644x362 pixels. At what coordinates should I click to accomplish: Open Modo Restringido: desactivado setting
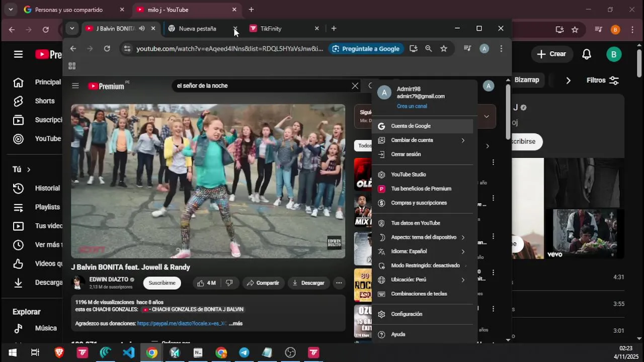click(423, 265)
